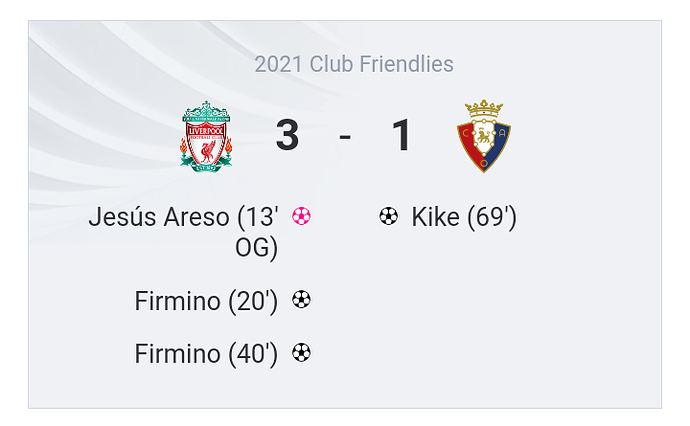This screenshot has width=690, height=426.
Task: Click the ball icon for Firmino's 40' goal
Action: 301,352
